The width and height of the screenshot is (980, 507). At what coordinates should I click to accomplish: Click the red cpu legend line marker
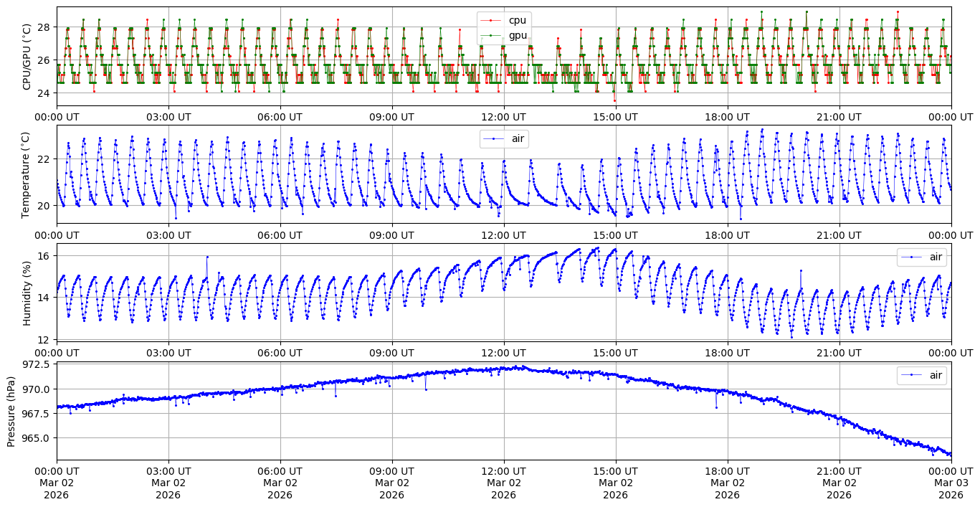coord(492,20)
